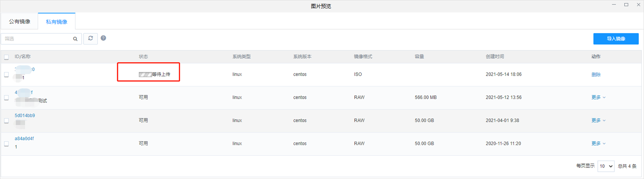
Task: Maximize the 图片预览 window
Action: pyautogui.click(x=626, y=5)
